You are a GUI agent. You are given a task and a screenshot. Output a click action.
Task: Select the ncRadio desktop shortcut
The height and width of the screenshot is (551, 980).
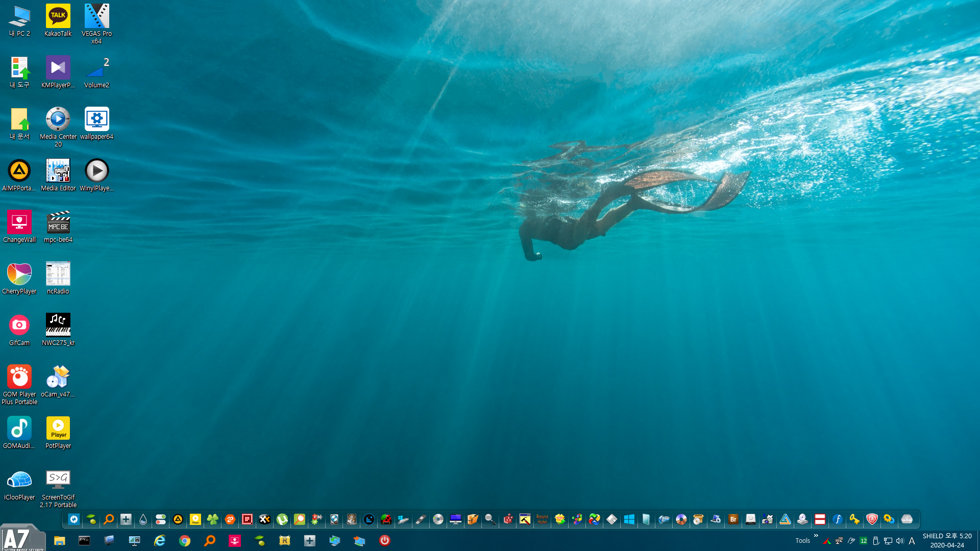[x=58, y=278]
